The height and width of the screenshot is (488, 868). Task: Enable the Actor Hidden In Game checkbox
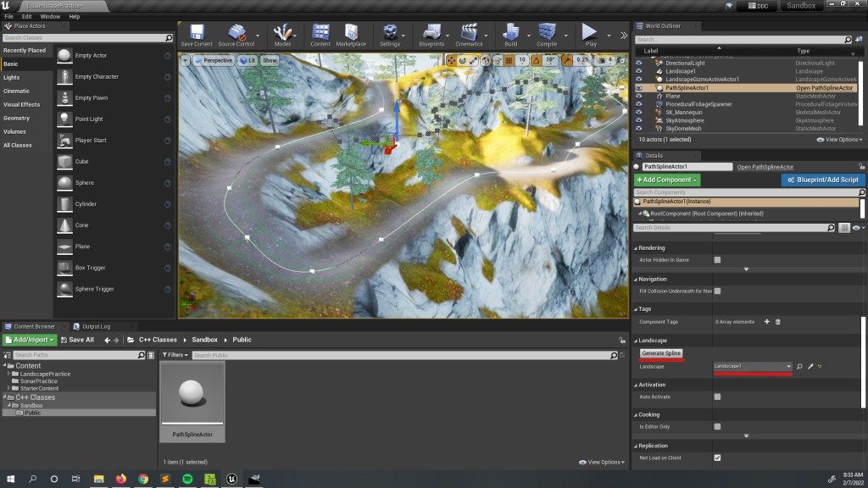717,260
